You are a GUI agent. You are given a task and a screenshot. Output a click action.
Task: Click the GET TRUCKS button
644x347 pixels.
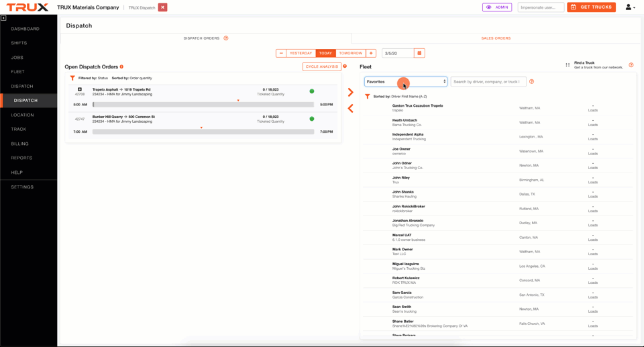(x=591, y=7)
